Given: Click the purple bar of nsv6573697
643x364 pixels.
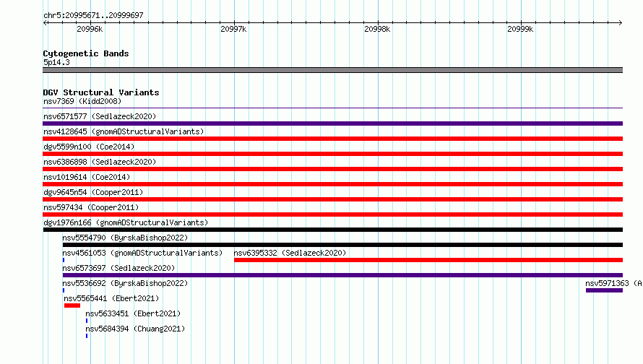Looking at the screenshot, I should pyautogui.click(x=342, y=275).
